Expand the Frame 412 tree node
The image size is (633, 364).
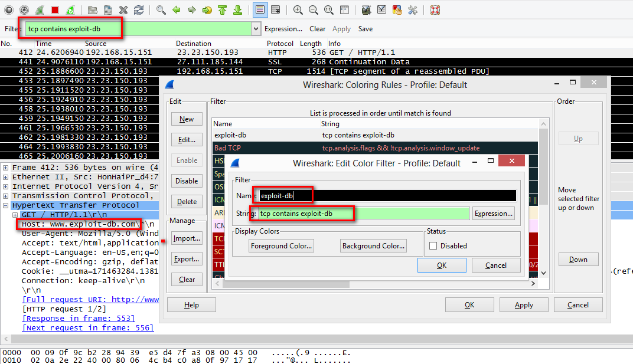(6, 168)
